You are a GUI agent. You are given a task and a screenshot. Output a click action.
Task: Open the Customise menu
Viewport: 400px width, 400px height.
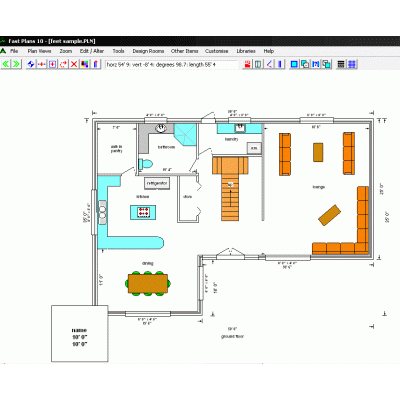[x=217, y=51]
